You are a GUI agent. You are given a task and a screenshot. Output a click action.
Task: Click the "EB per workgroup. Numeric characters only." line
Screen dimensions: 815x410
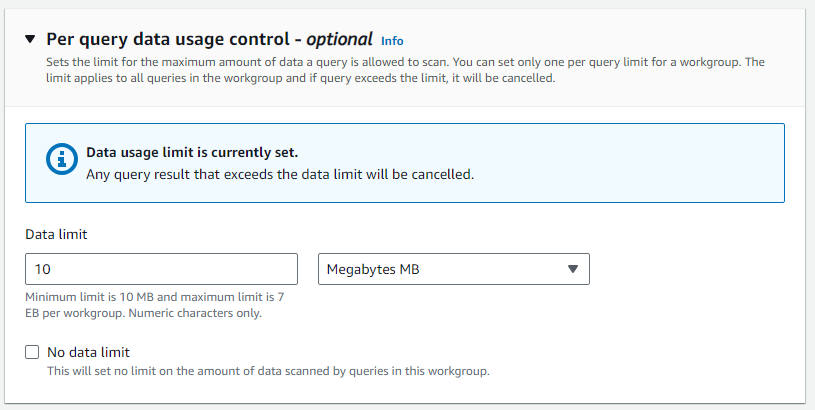(143, 313)
